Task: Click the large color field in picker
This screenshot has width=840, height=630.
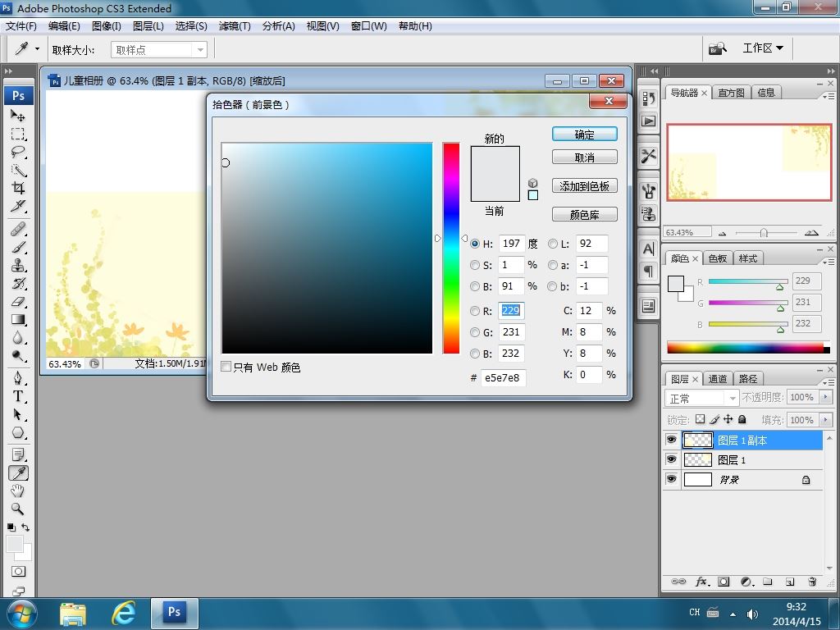Action: [x=326, y=248]
